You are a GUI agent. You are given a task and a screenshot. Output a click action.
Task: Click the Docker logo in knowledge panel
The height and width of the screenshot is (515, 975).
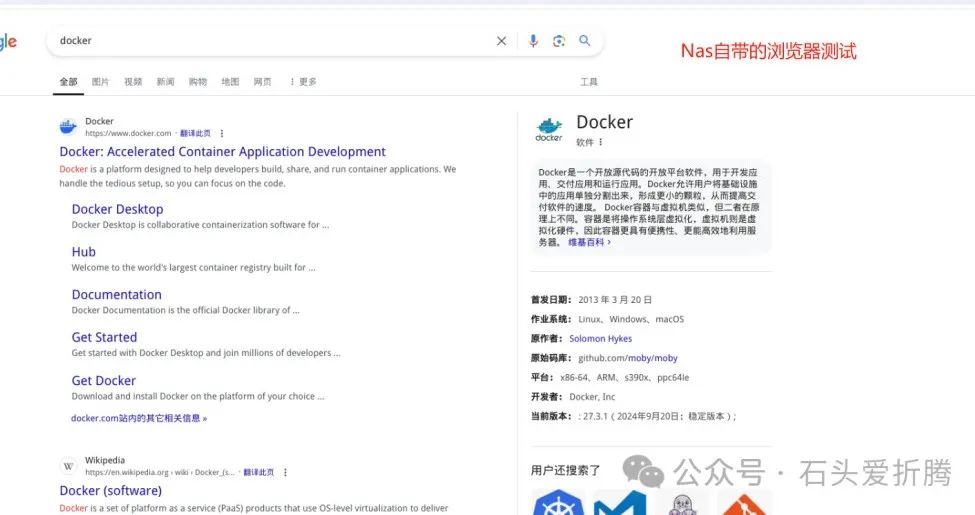549,129
